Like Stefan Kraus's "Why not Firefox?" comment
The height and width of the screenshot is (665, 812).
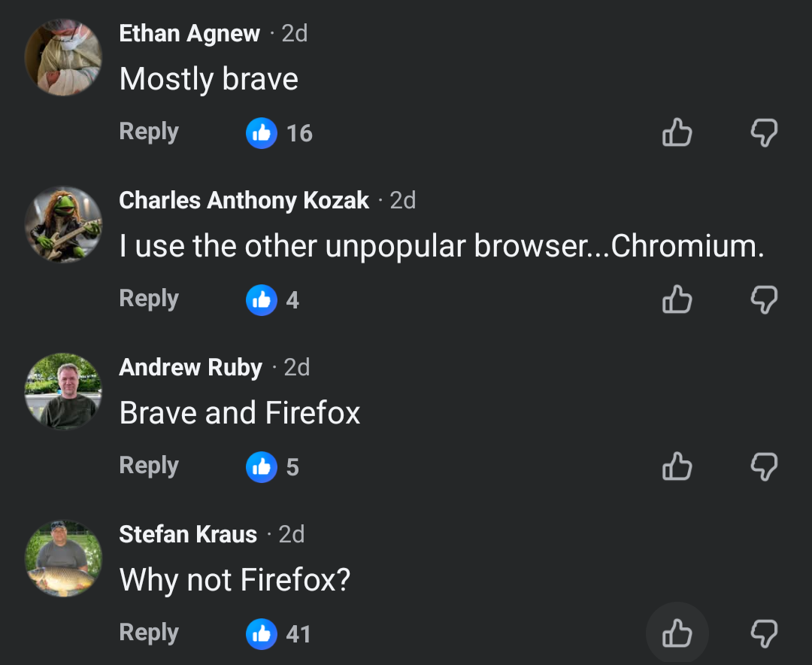(x=677, y=633)
